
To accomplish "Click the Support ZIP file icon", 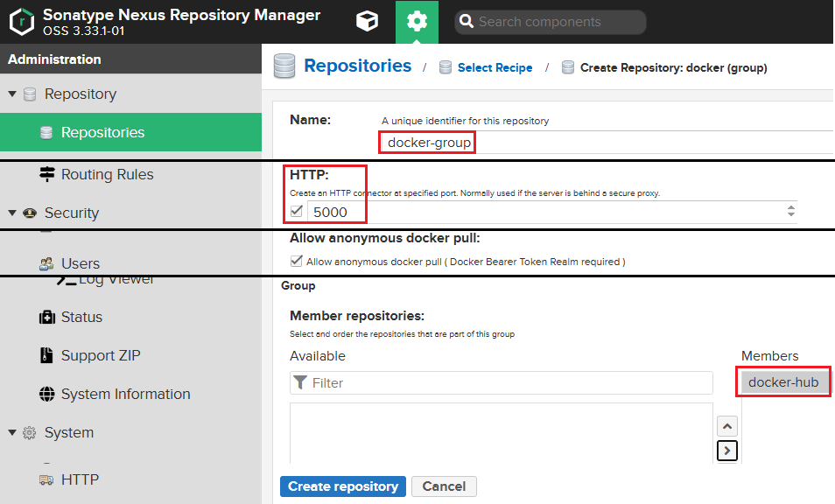I will (x=47, y=355).
